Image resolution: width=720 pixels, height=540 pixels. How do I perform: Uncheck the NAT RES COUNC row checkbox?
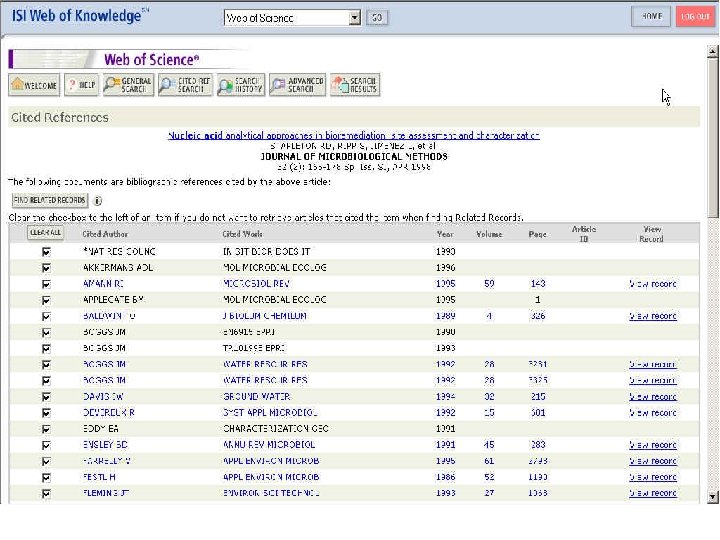[46, 252]
